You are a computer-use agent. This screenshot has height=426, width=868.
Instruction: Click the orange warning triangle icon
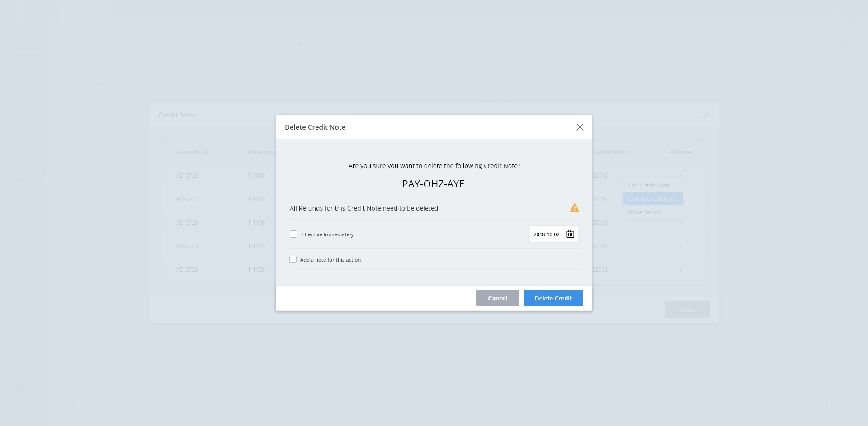(574, 208)
